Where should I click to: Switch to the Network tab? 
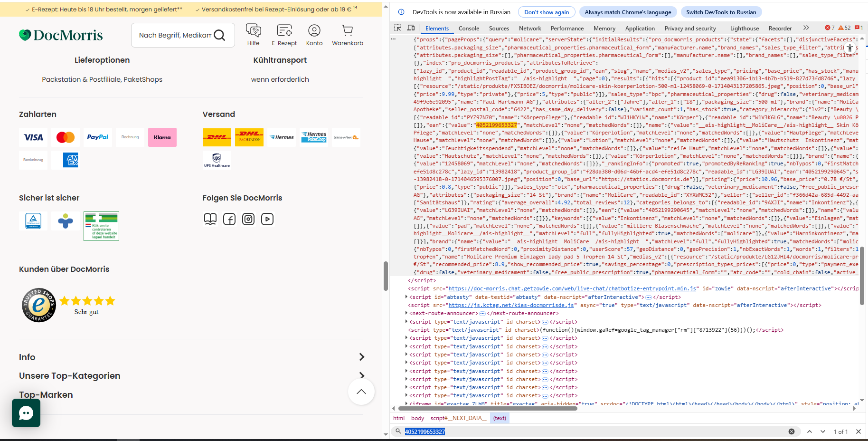coord(530,29)
